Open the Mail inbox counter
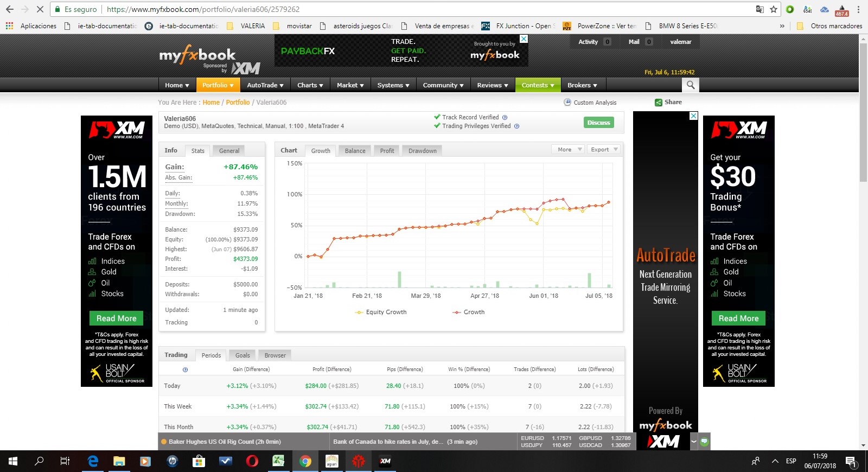 640,42
